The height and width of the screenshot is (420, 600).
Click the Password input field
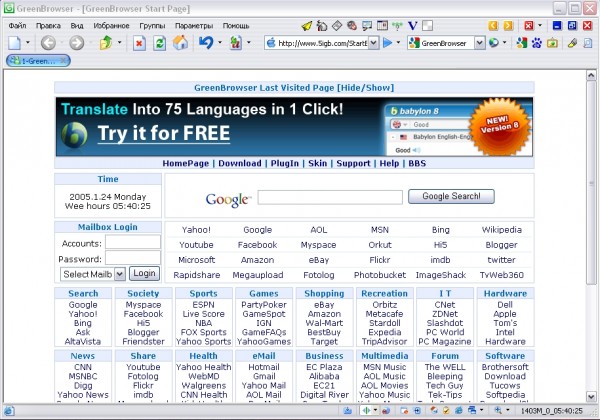click(133, 258)
